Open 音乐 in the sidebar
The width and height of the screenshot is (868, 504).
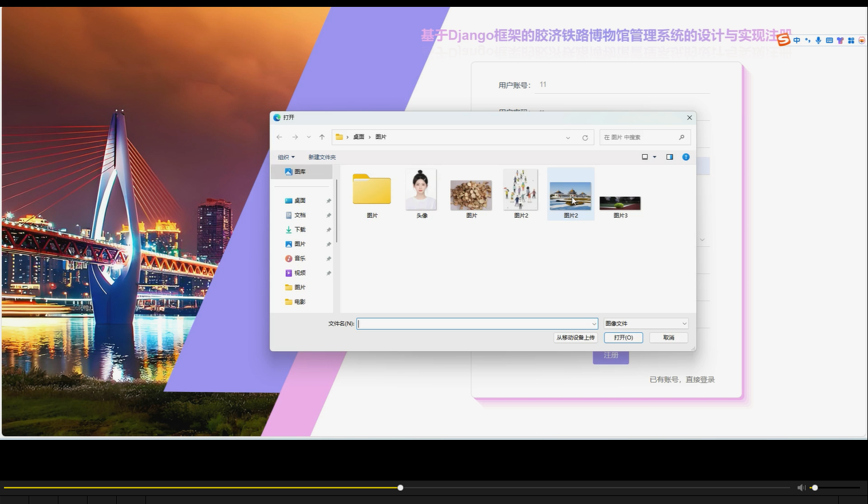coord(300,258)
